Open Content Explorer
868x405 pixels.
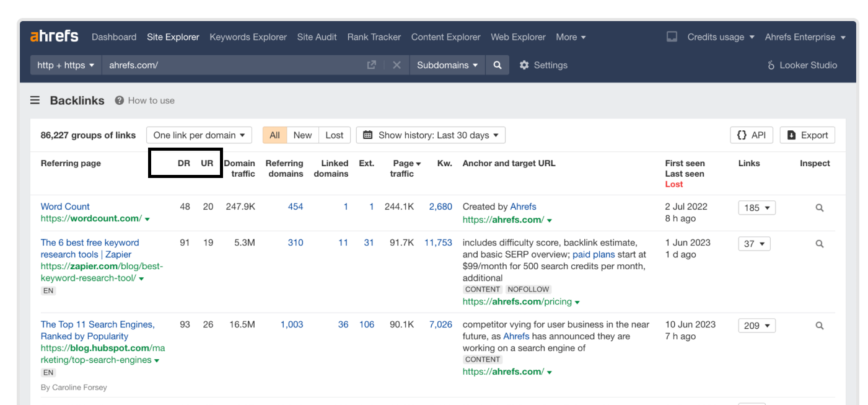point(445,37)
